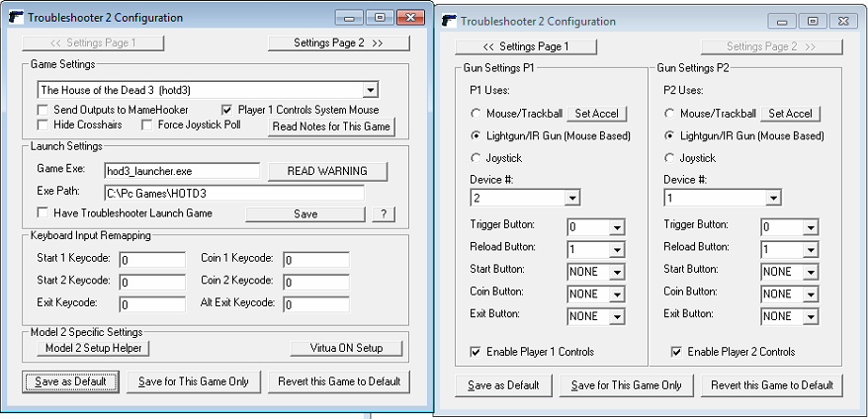Expand P1 Device # dropdown
The height and width of the screenshot is (419, 868).
coord(571,199)
